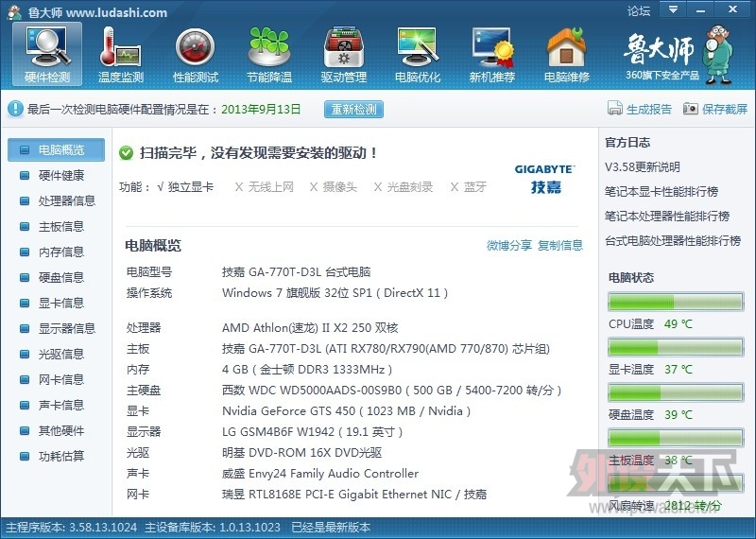Click the 电脑型号 value 技嘉 GA-770T-D3L 台式电脑
Screen dimensions: 756x539
coord(296,272)
